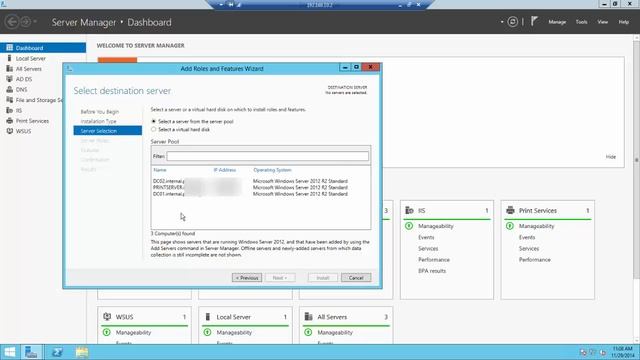
Task: Click Manageability in the All Servers tile
Action: pyautogui.click(x=335, y=332)
